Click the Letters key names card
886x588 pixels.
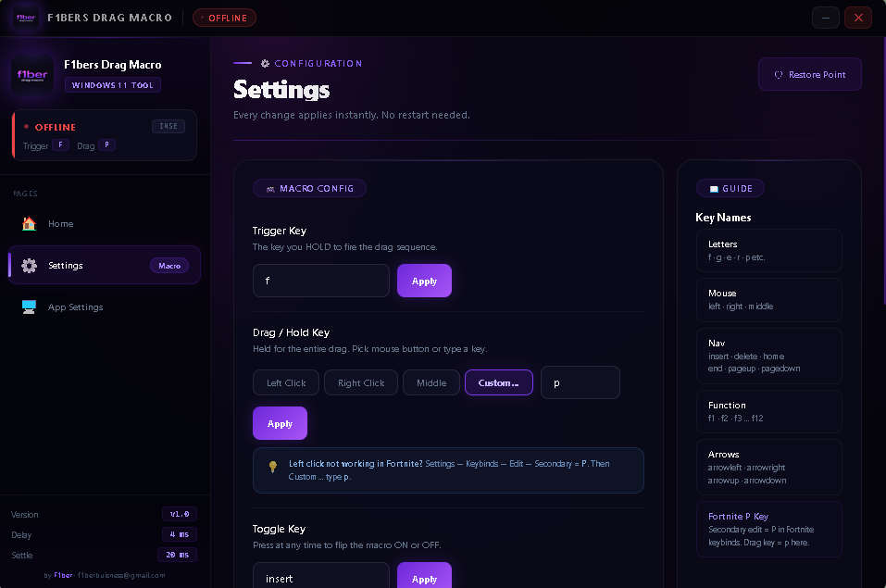tap(769, 250)
